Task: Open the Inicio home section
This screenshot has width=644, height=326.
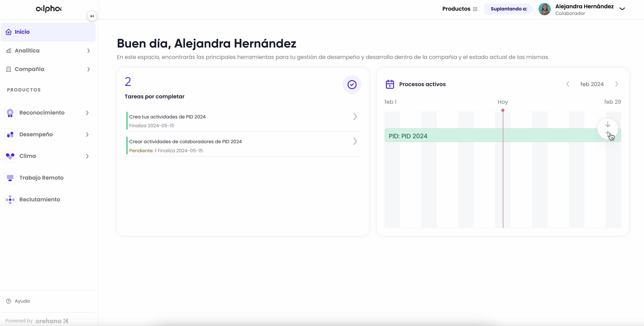Action: [x=22, y=32]
